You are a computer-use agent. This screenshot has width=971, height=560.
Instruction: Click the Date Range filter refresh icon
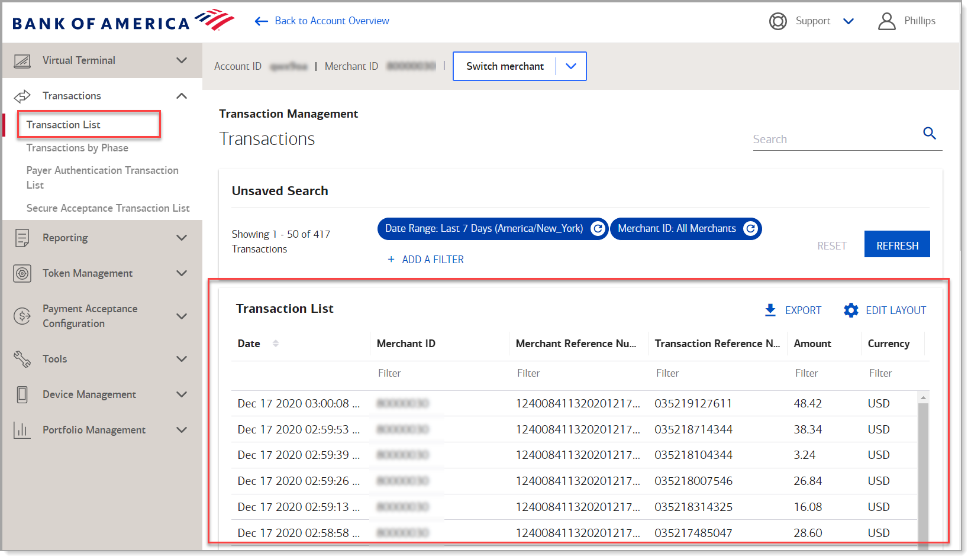click(598, 229)
